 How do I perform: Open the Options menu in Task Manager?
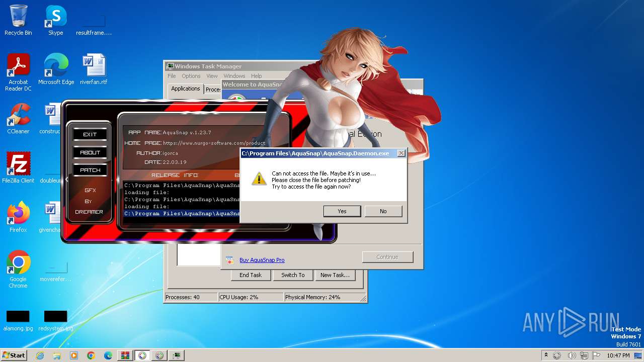click(191, 76)
